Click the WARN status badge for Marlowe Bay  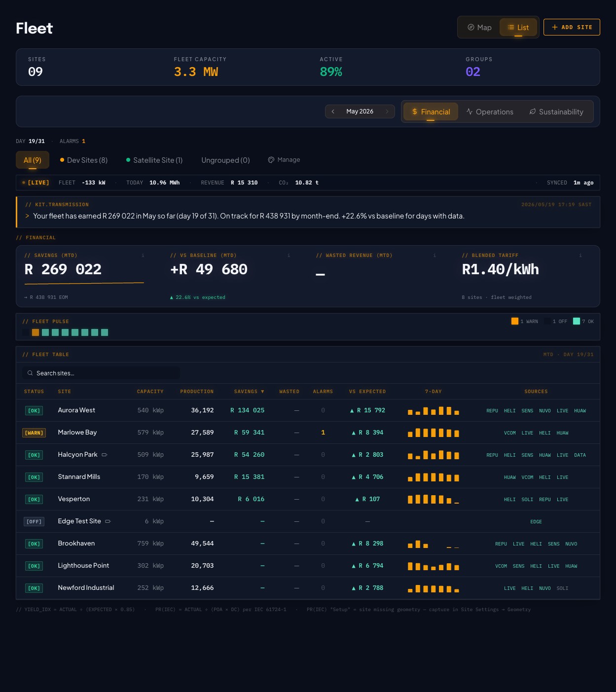click(34, 433)
